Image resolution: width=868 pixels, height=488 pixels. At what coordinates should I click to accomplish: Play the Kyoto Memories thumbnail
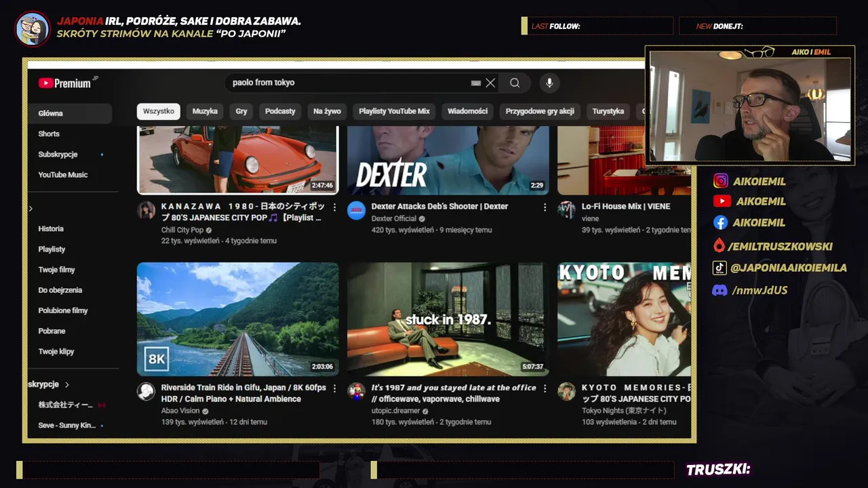[624, 319]
